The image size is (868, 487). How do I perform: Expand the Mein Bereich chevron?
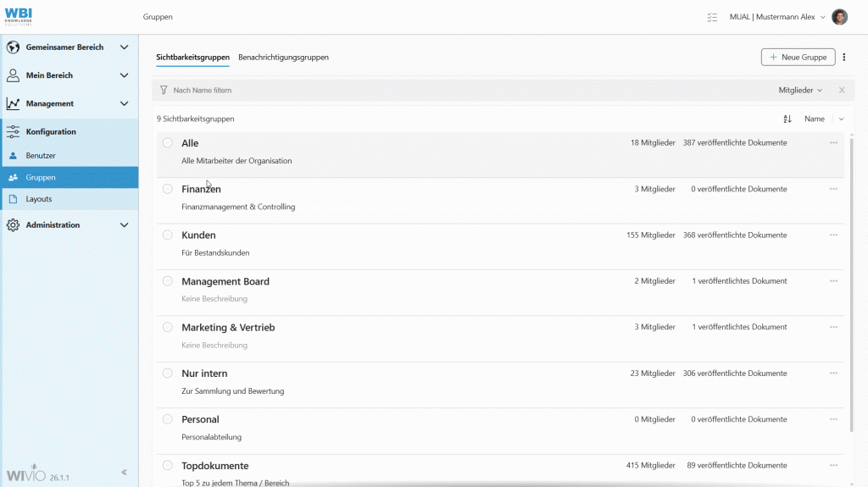click(124, 75)
